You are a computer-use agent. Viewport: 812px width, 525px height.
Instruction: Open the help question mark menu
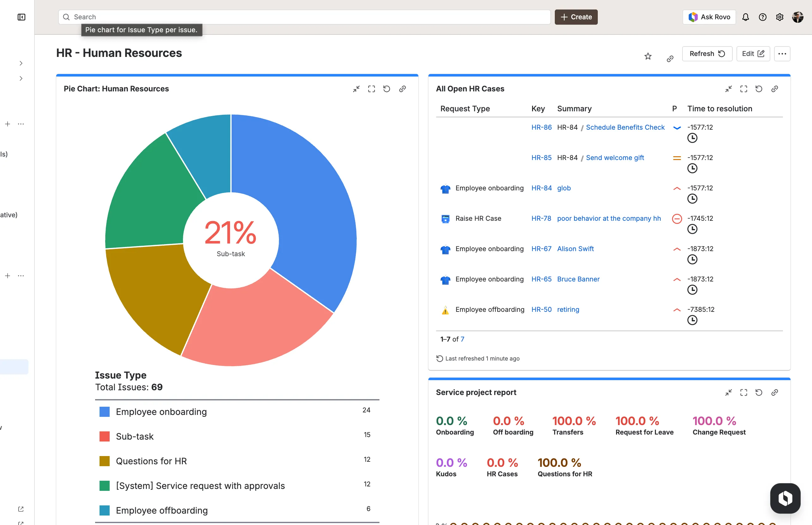[x=763, y=17]
